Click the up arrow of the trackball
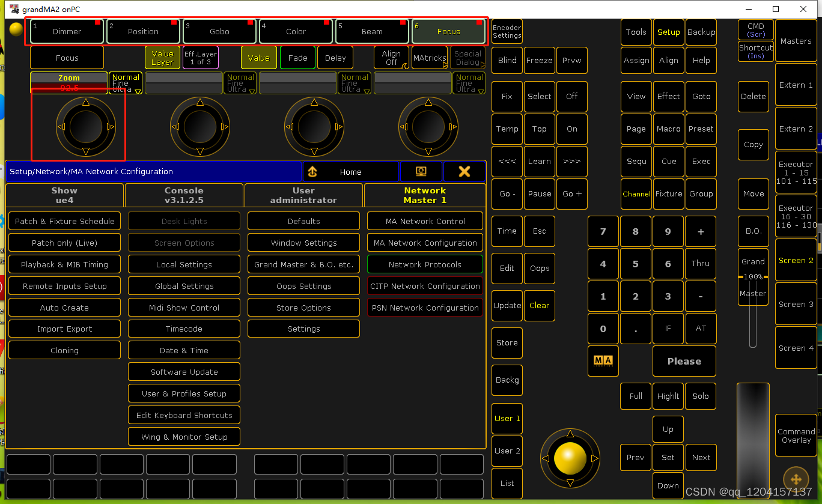The width and height of the screenshot is (822, 504). click(x=570, y=434)
